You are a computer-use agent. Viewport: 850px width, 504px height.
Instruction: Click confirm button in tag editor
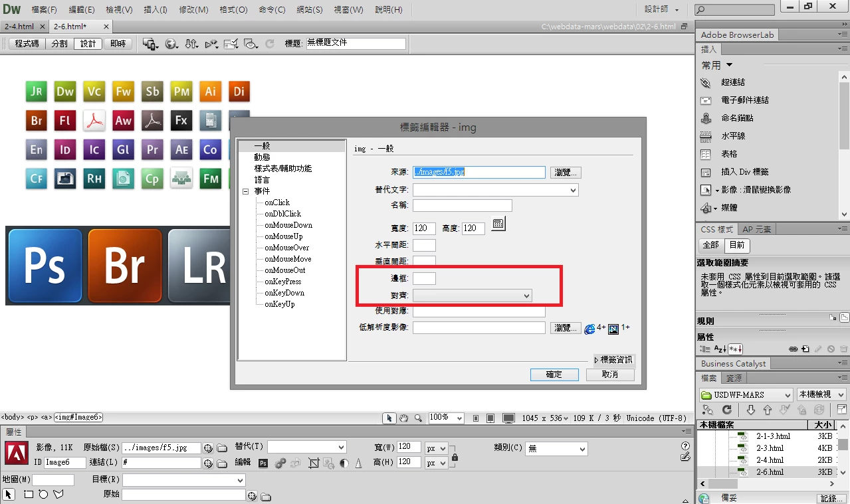tap(554, 375)
